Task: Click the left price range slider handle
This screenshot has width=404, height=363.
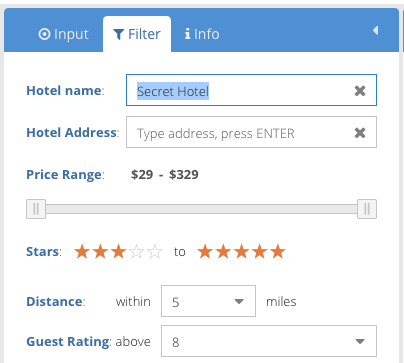Action: [x=36, y=209]
